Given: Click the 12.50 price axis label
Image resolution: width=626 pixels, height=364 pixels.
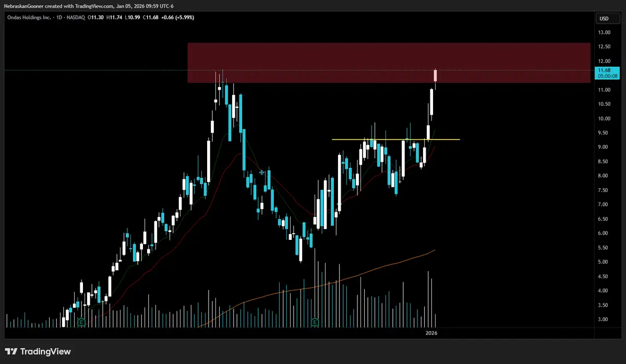Looking at the screenshot, I should click(x=604, y=47).
